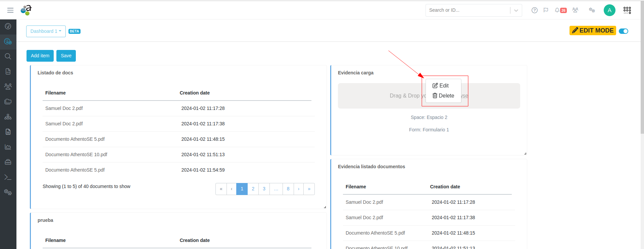This screenshot has height=249, width=644.
Task: Click the Search or ID input field
Action: click(467, 10)
